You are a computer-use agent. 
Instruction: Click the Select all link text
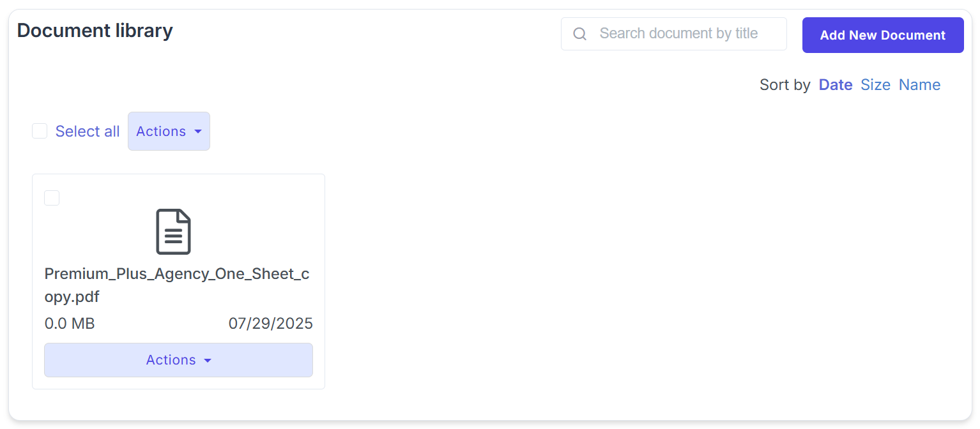88,132
